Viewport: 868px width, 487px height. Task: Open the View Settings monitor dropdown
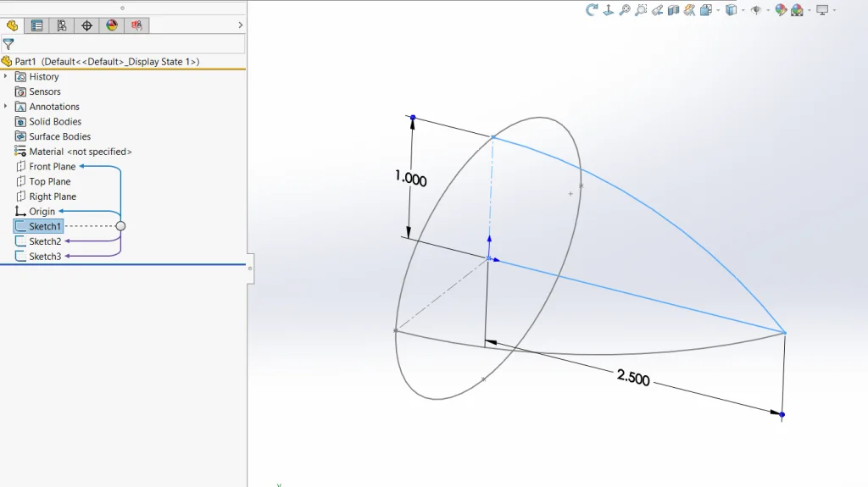click(834, 10)
